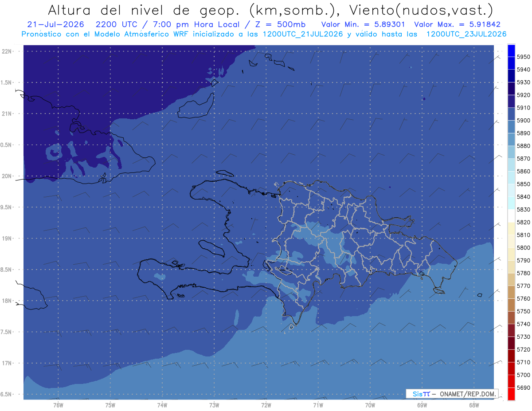Click the '22N' latitude axis label

click(x=7, y=51)
